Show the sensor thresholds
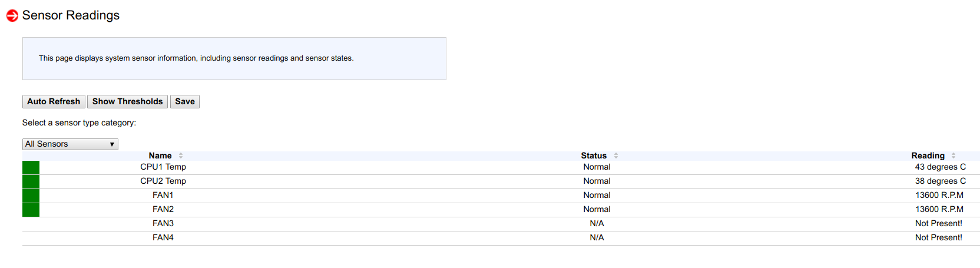 tap(127, 102)
